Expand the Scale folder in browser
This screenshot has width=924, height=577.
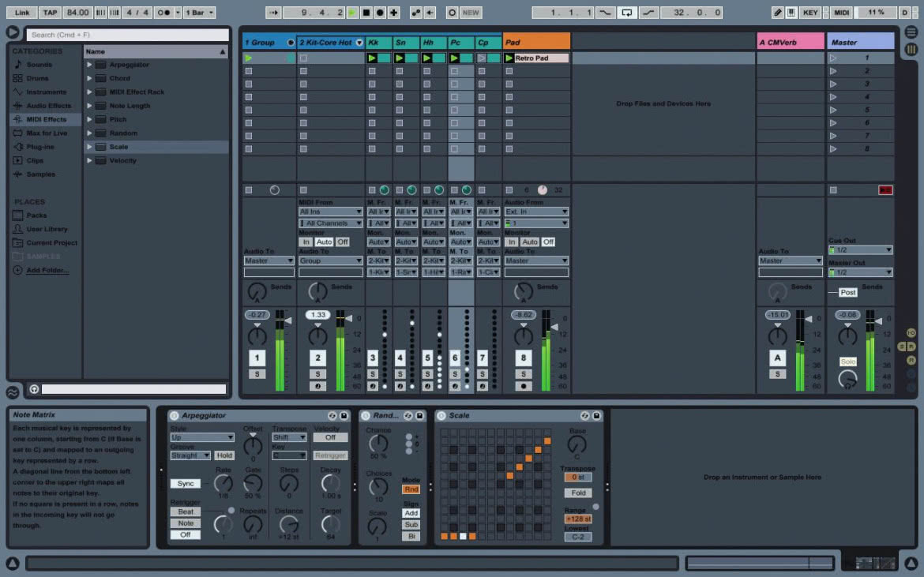89,147
